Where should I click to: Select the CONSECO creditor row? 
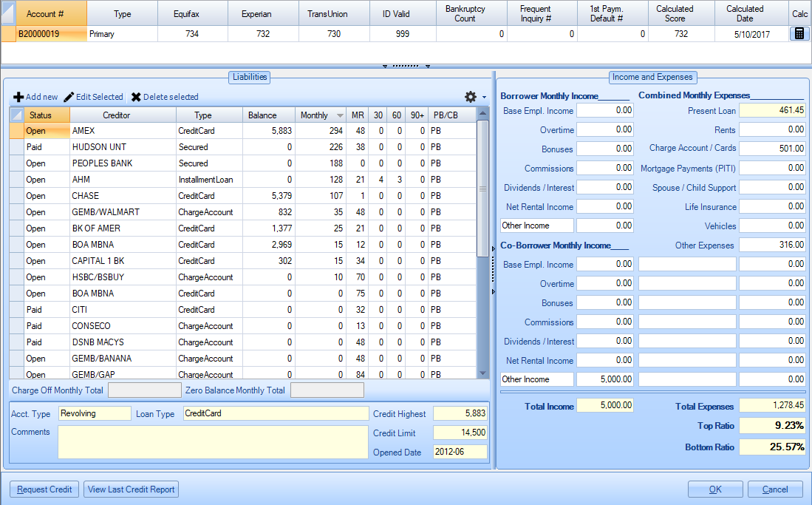(242, 326)
